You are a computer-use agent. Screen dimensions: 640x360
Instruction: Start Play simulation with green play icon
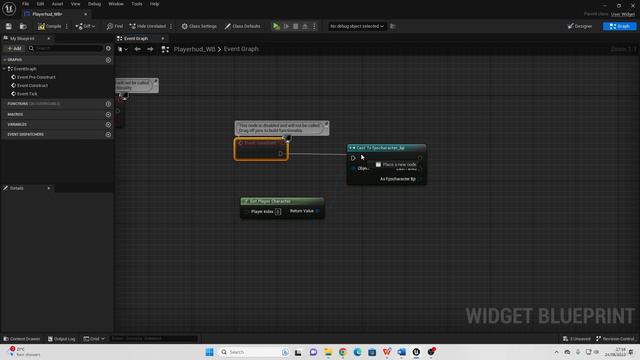[276, 26]
